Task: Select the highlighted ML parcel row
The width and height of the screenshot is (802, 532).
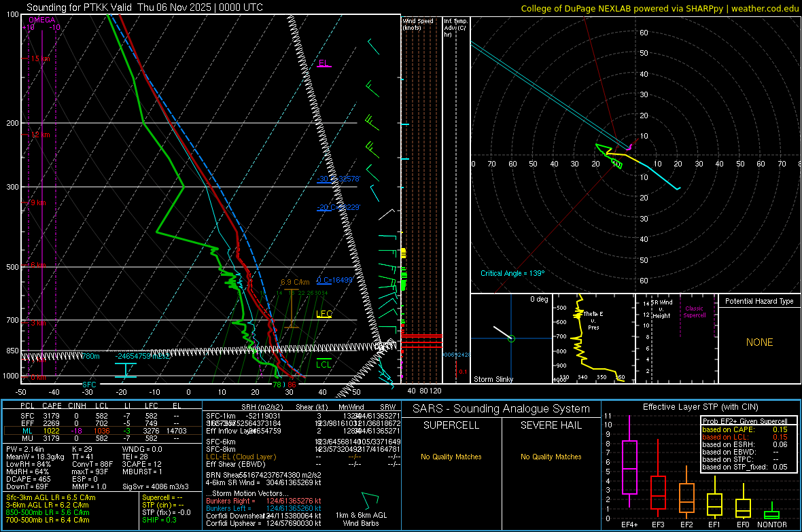Action: point(101,431)
